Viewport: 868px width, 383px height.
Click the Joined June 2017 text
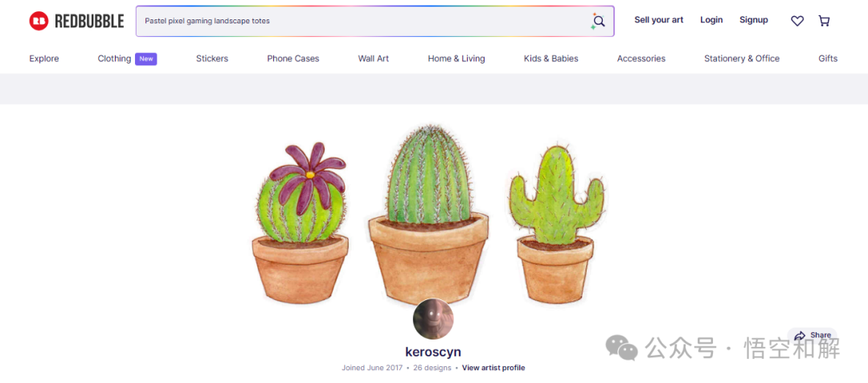(371, 368)
